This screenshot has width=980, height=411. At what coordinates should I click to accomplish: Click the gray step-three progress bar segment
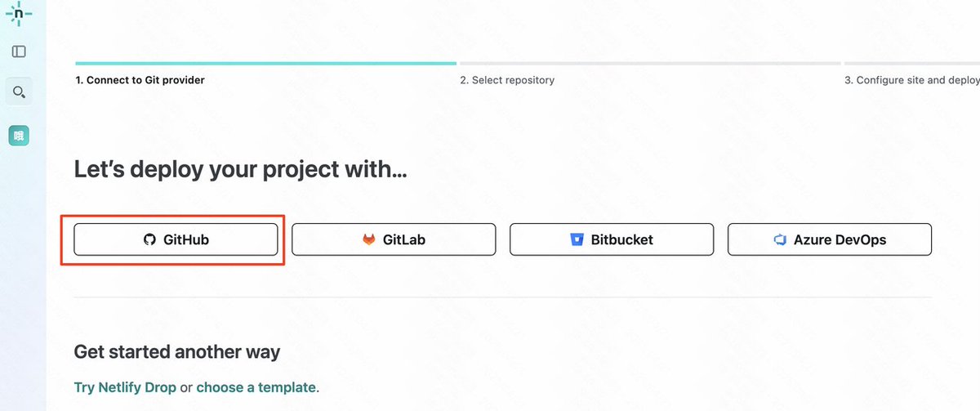click(x=911, y=63)
